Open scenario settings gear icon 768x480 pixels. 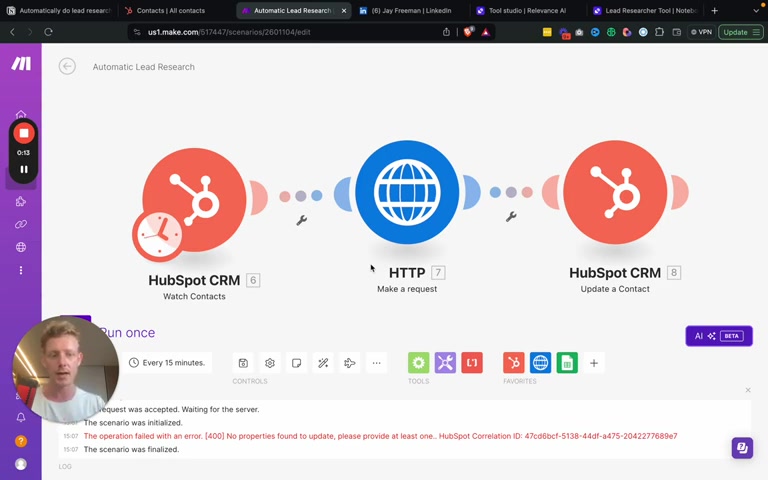[x=270, y=363]
